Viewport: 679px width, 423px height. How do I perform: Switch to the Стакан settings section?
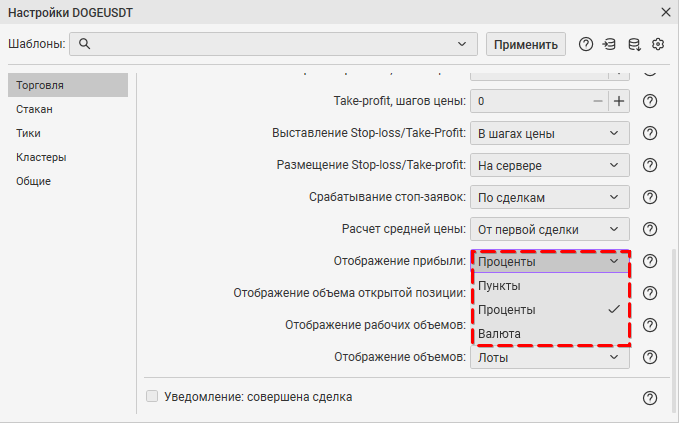34,109
